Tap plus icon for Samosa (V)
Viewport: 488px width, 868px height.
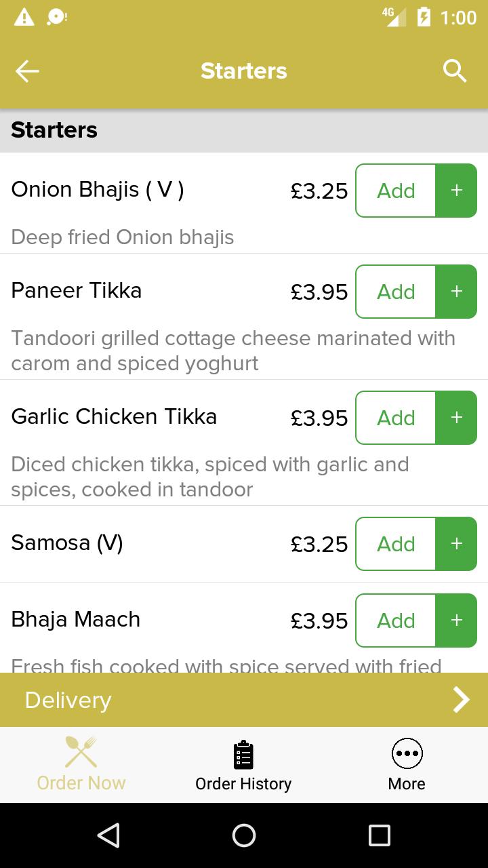[x=456, y=544]
